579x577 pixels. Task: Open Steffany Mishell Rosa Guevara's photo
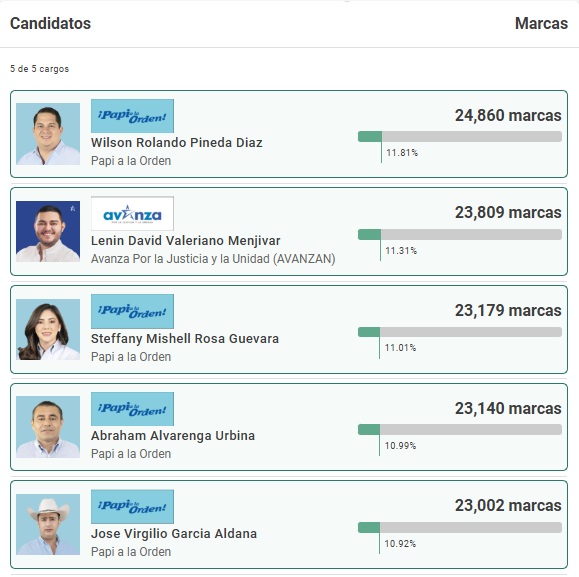[48, 329]
